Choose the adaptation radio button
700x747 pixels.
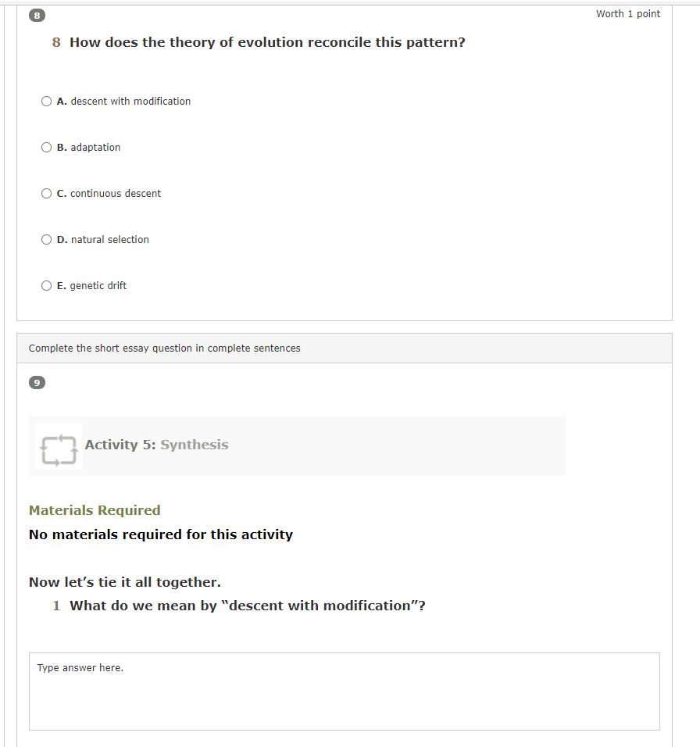pos(46,147)
